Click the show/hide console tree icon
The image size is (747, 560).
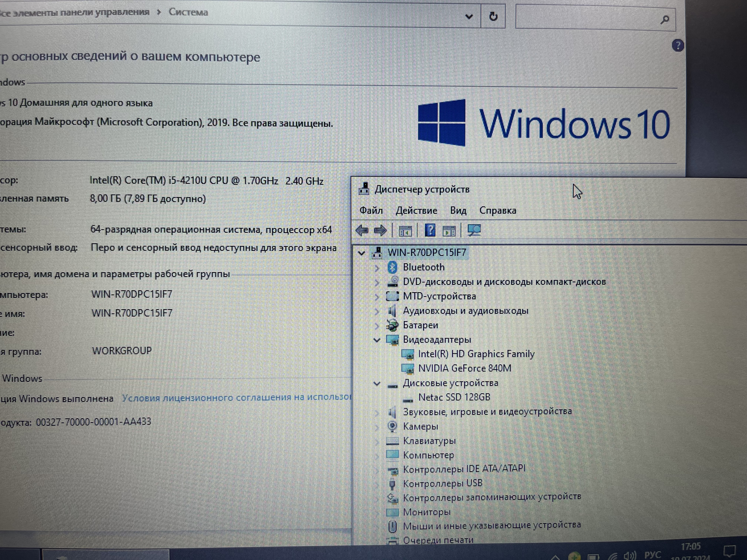tap(405, 231)
